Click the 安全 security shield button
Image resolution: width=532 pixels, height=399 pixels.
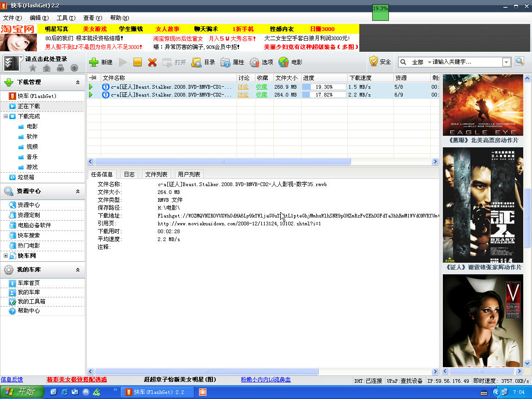pos(380,61)
